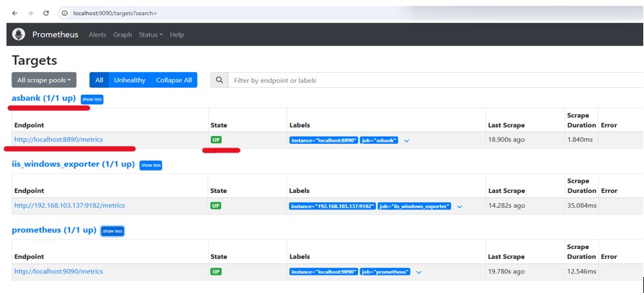Viewport: 644px width, 295px height.
Task: Expand labels chevron for asbank target
Action: pyautogui.click(x=406, y=141)
